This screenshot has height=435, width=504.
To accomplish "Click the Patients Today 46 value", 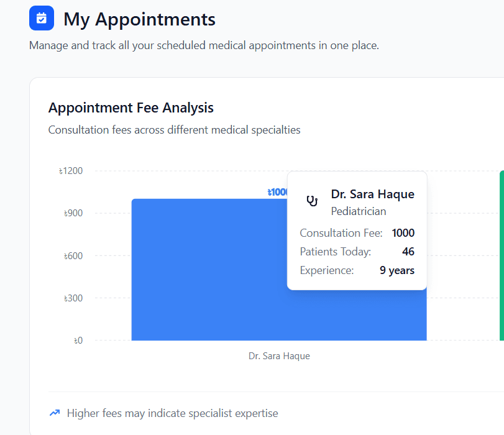I will [409, 252].
